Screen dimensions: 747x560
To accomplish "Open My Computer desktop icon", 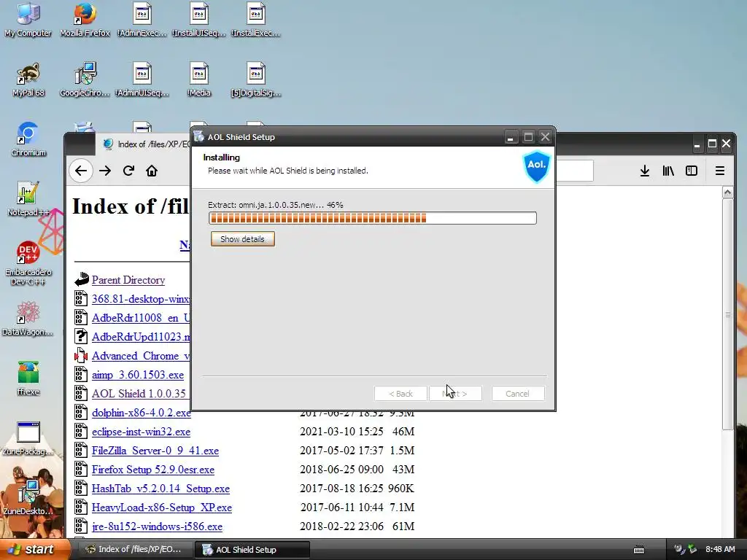I will pyautogui.click(x=28, y=20).
